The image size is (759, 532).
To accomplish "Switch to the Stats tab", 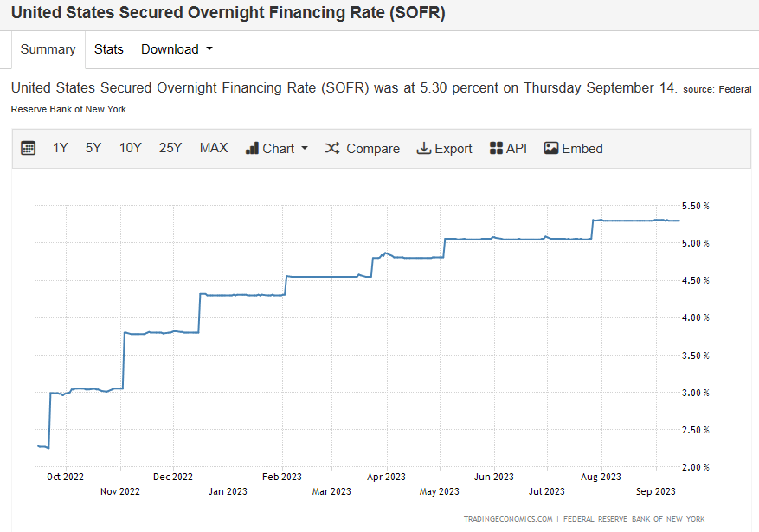I will (x=108, y=49).
